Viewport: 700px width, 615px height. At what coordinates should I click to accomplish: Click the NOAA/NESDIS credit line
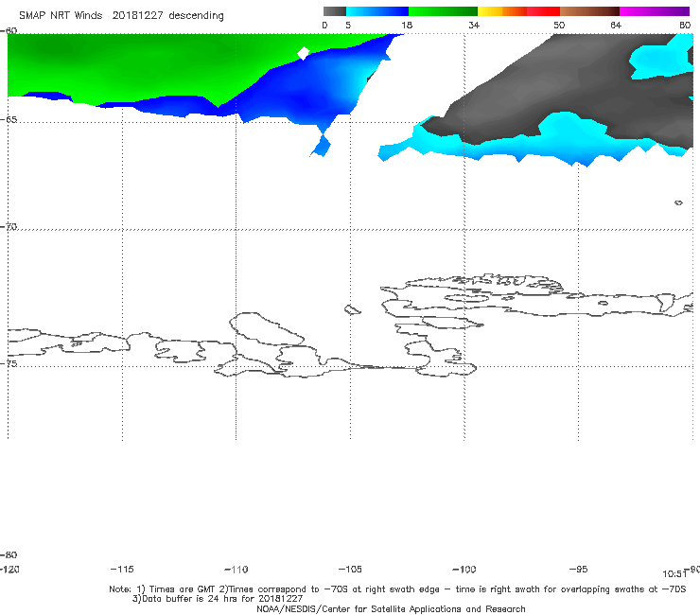coord(391,608)
